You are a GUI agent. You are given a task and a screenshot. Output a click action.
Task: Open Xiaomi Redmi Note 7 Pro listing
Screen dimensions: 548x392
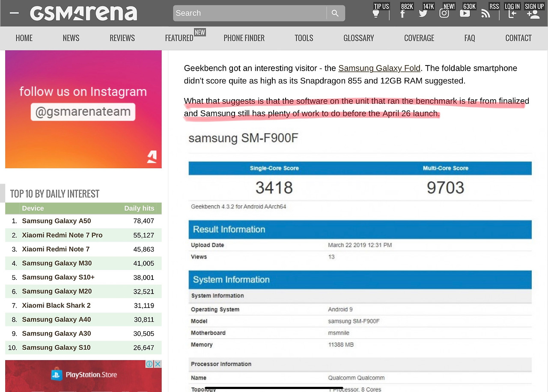click(x=62, y=235)
